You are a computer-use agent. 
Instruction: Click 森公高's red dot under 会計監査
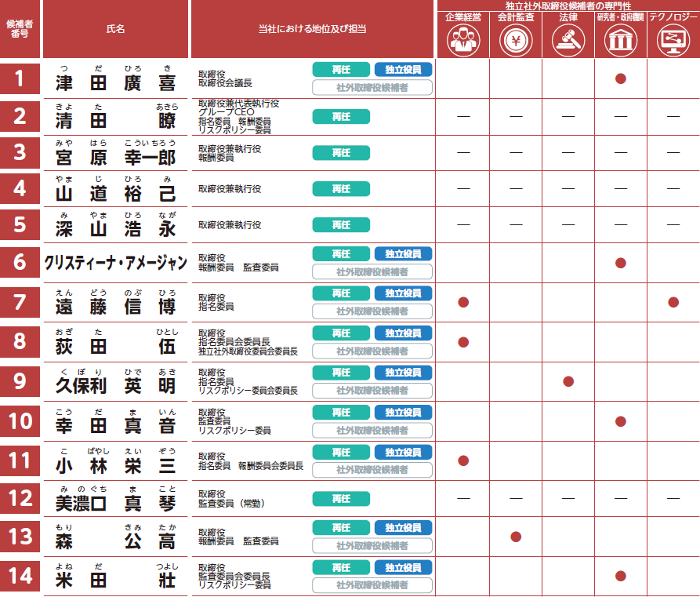(516, 537)
